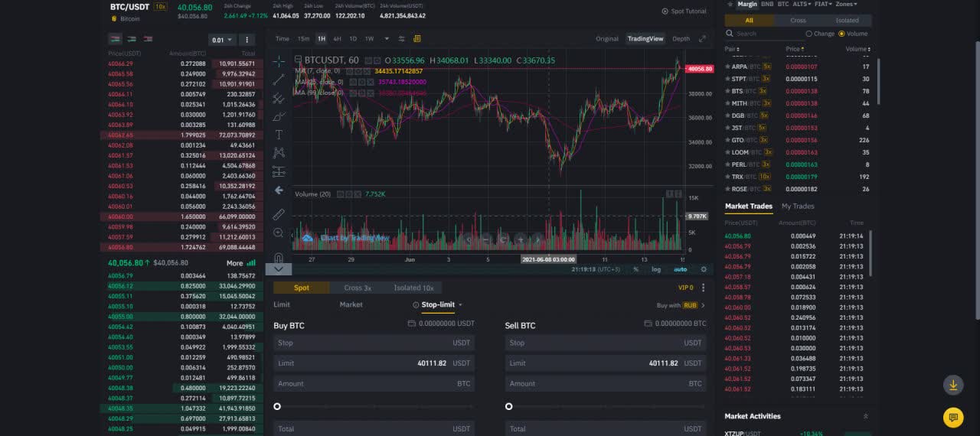Click the Buy BTC amount slider handle
The image size is (980, 436).
click(277, 406)
